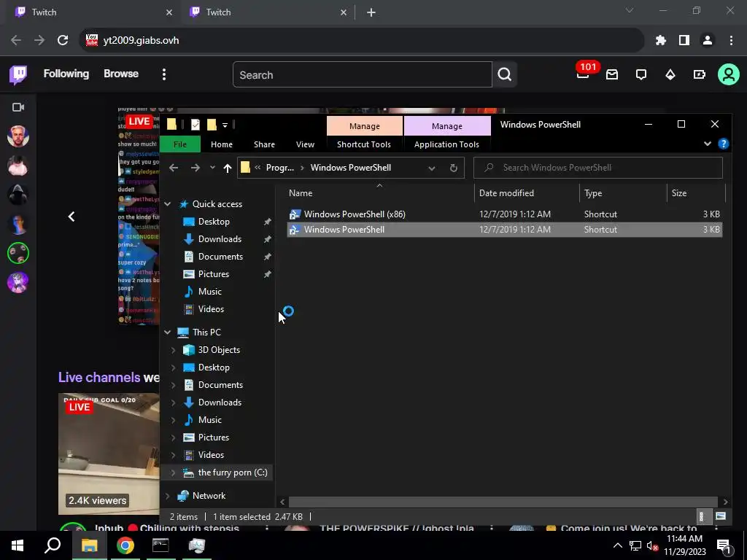Click the Twitch ad-free ticket icon
The image size is (747, 560).
point(700,74)
